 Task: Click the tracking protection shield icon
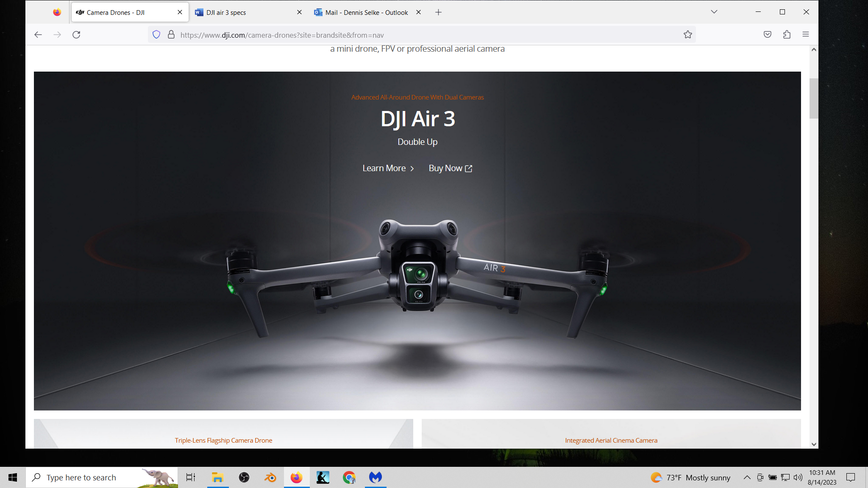click(156, 35)
